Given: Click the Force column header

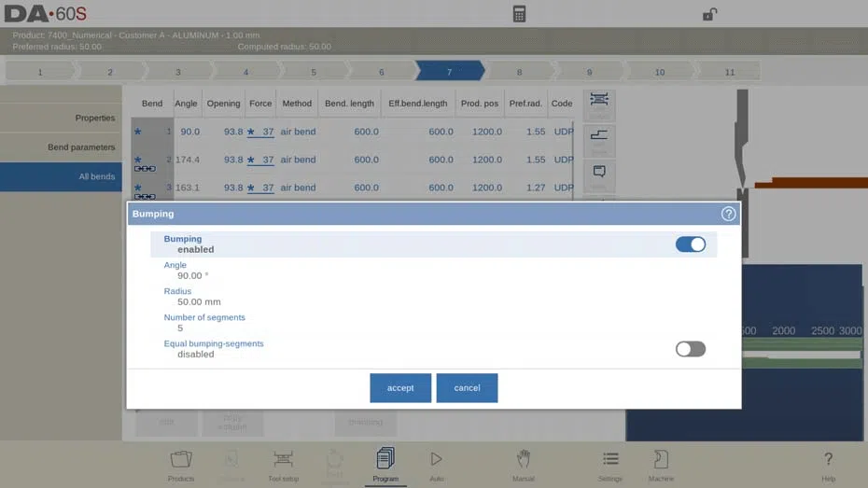Looking at the screenshot, I should (260, 104).
